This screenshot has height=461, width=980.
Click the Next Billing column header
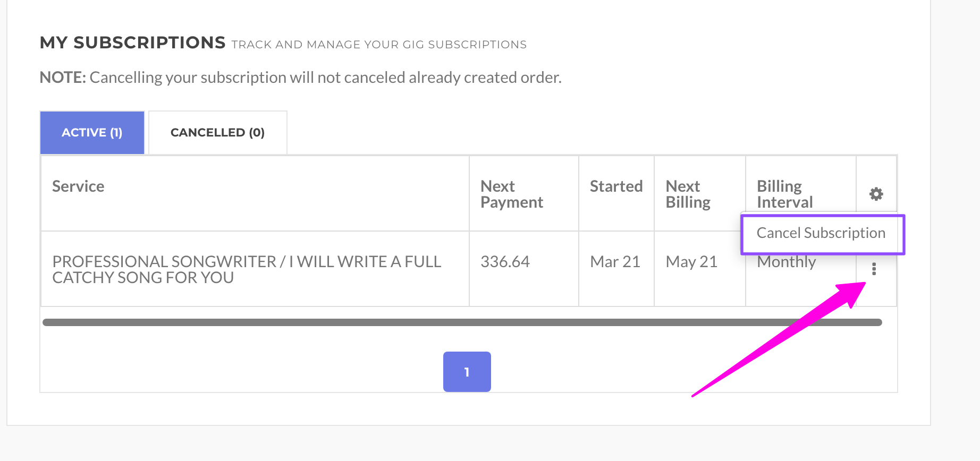point(688,194)
